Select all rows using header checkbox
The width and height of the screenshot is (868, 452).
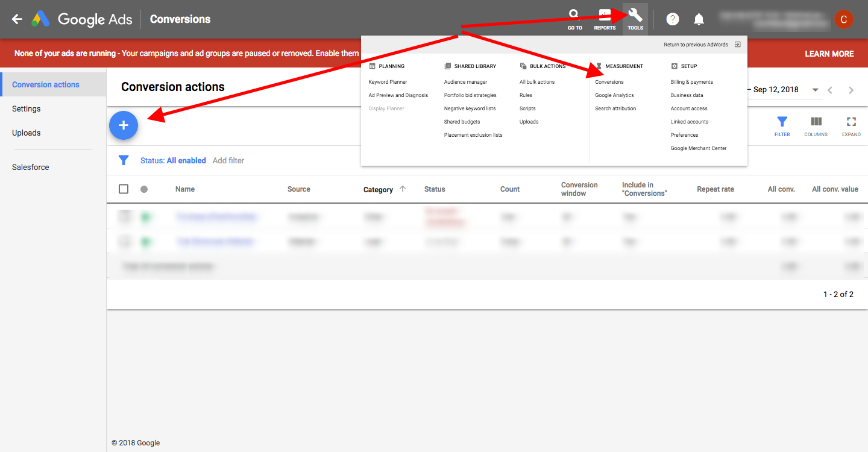(124, 189)
